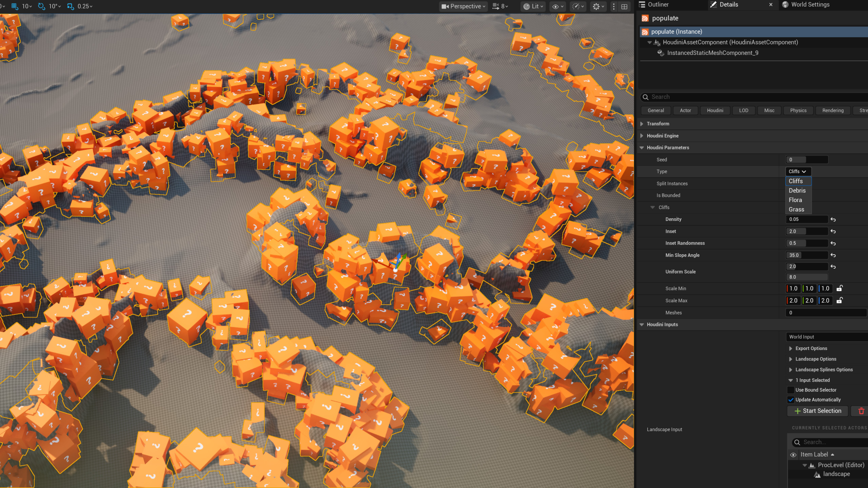Switch to the Outliner panel
The width and height of the screenshot is (868, 488).
click(x=657, y=4)
